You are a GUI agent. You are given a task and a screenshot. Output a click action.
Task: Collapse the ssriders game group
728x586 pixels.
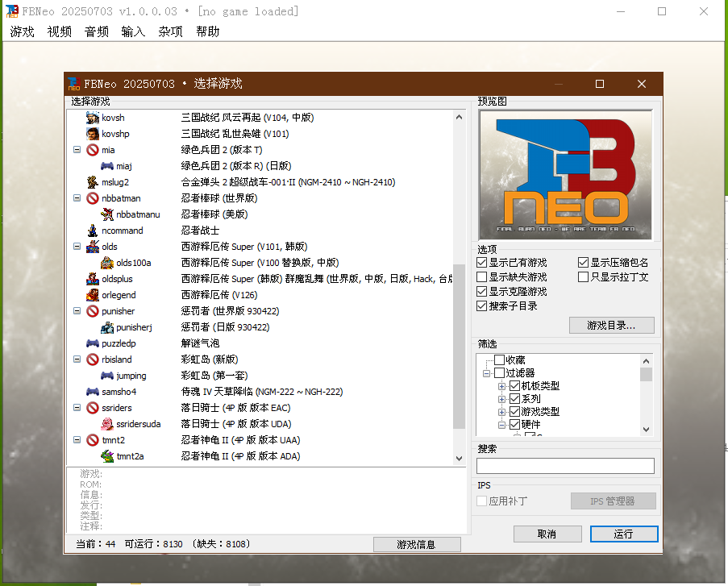click(x=77, y=407)
